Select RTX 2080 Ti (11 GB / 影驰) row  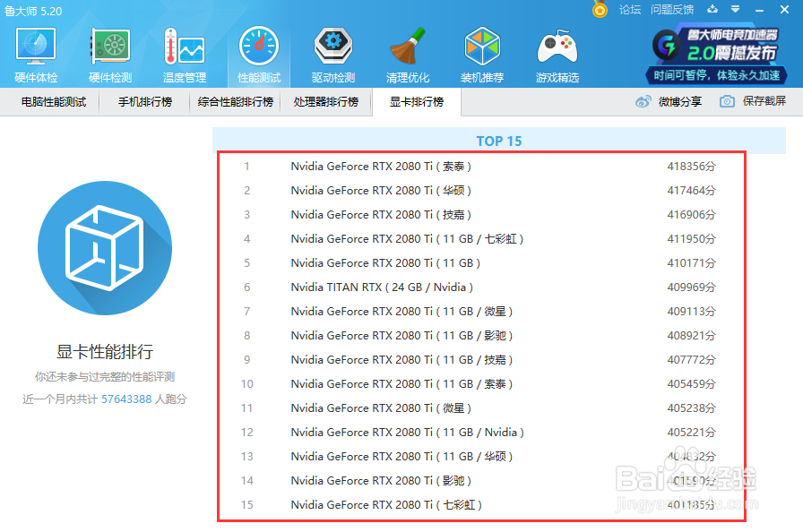click(x=481, y=336)
